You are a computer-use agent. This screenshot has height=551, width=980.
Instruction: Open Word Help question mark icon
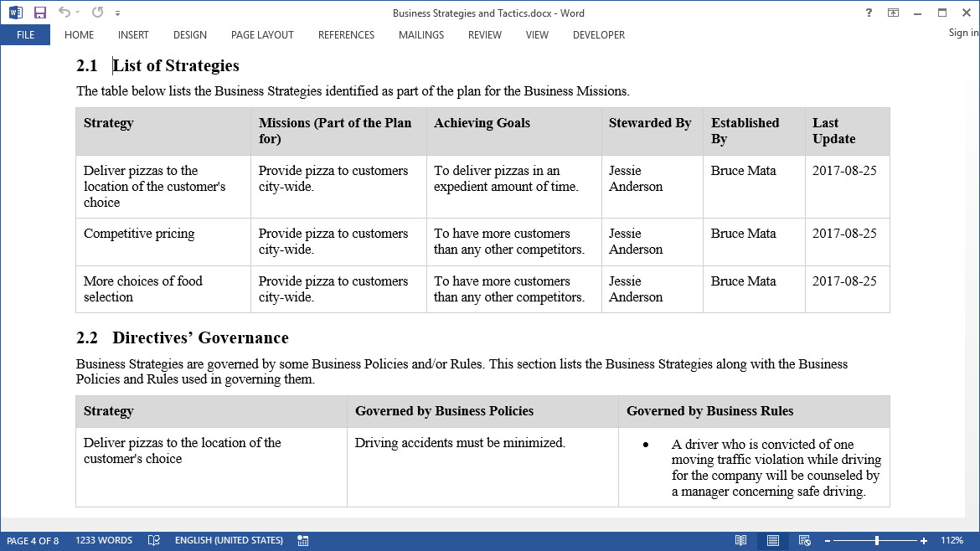tap(869, 13)
